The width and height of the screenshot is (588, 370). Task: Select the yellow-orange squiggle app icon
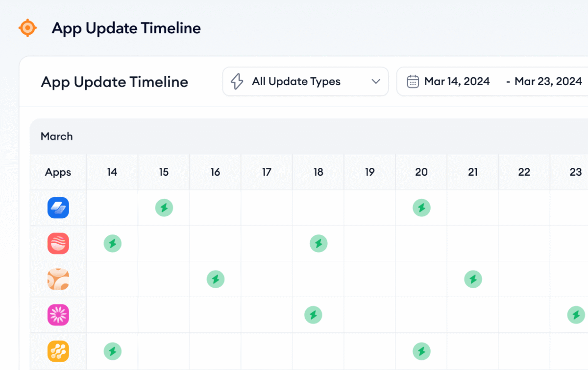point(58,351)
